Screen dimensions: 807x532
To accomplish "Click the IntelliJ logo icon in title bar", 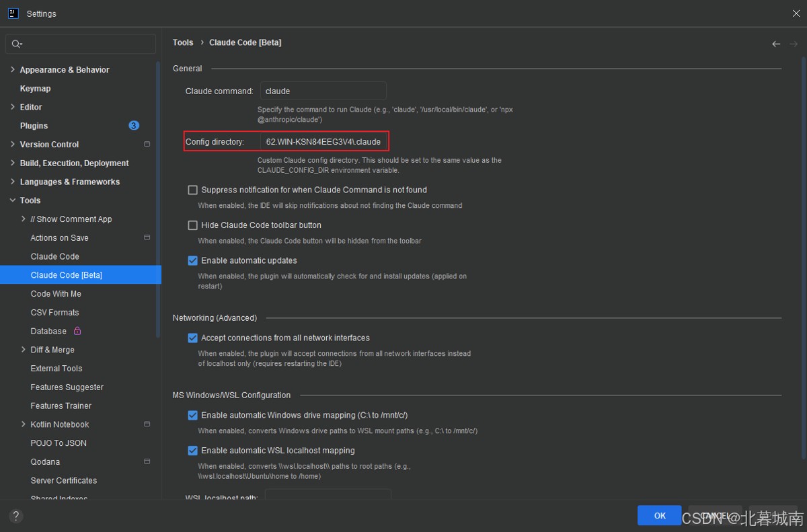I will pyautogui.click(x=13, y=13).
